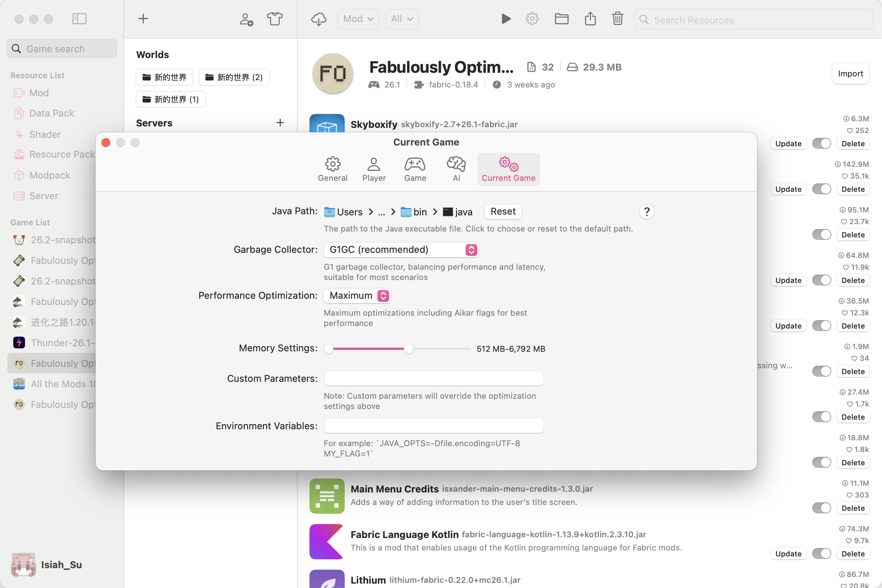
Task: Click the plus icon to add game
Action: click(143, 19)
